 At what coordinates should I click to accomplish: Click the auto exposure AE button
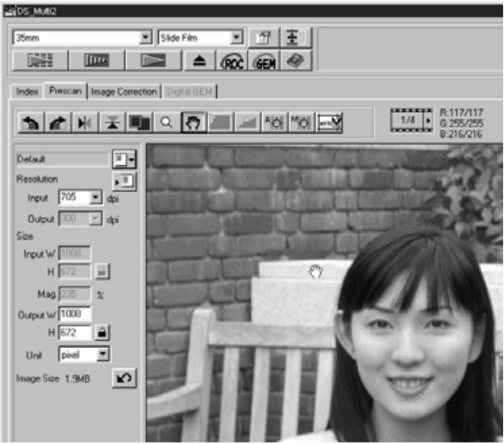coord(274,122)
